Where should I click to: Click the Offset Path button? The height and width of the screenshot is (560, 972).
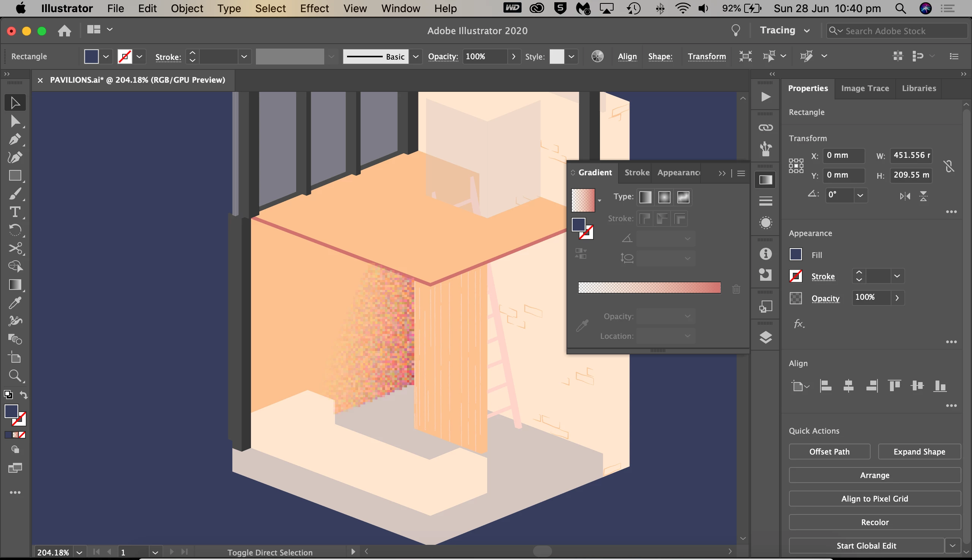[829, 451]
